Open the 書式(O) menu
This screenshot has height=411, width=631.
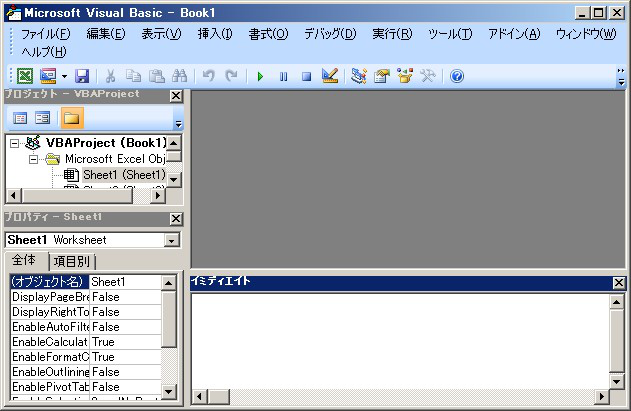268,34
